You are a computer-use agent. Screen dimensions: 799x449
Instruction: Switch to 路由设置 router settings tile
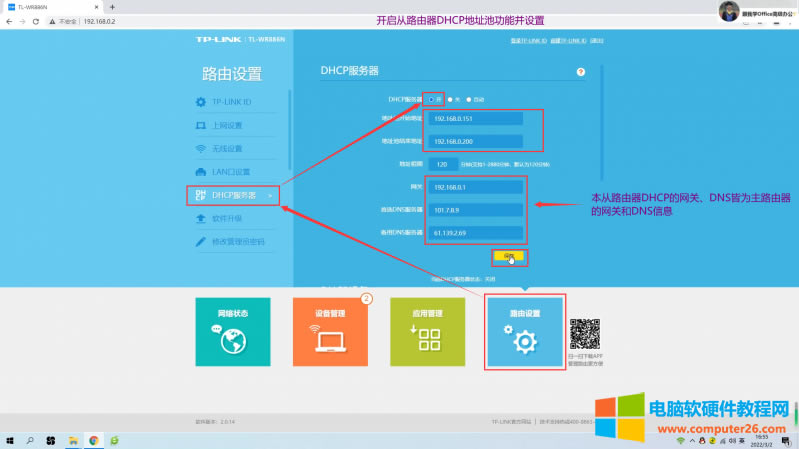tap(525, 331)
